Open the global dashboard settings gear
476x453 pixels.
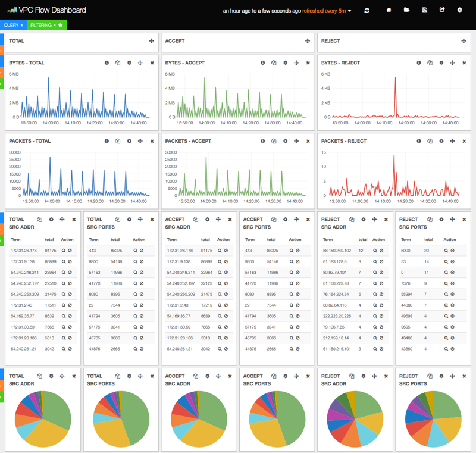pos(459,10)
